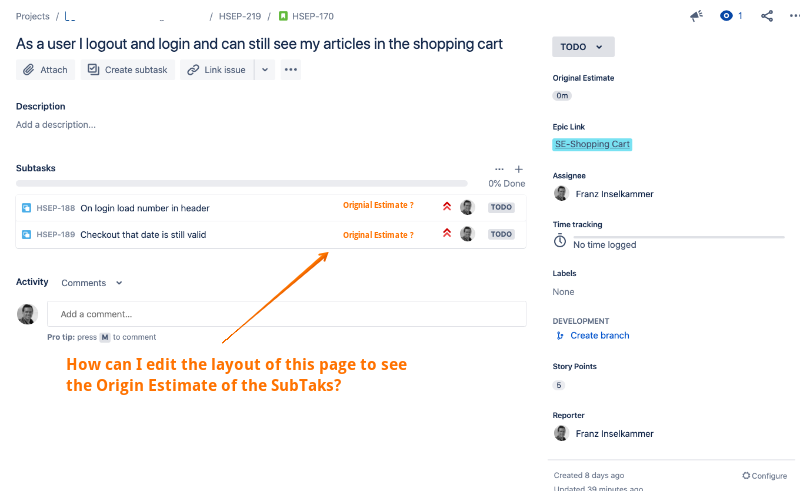Open HSEP-170 breadcrumb link
This screenshot has height=491, width=800.
pyautogui.click(x=313, y=16)
